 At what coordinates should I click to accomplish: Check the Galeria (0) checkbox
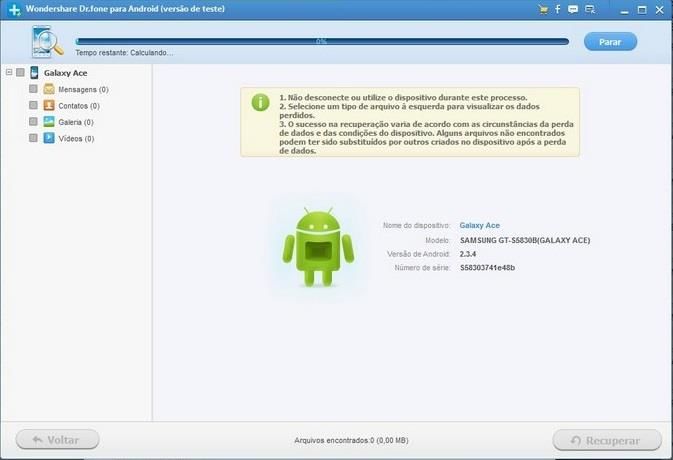point(33,121)
